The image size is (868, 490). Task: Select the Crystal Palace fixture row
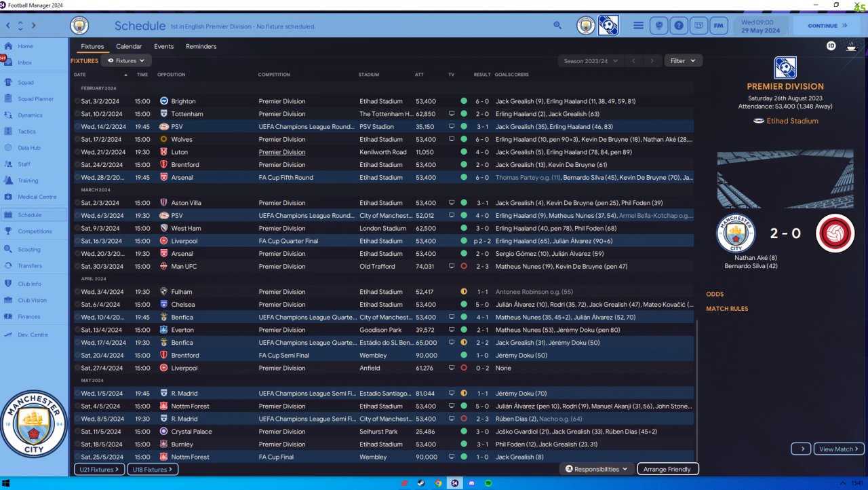point(383,432)
